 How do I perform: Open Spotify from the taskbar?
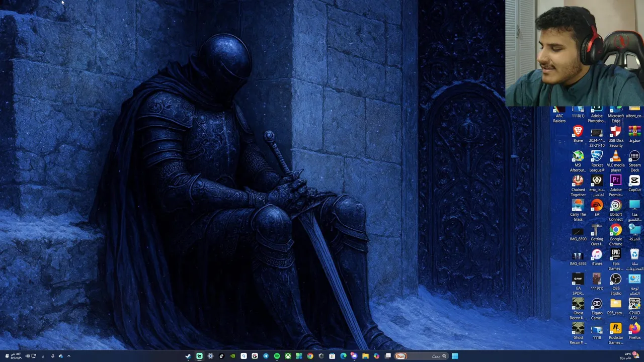point(277,356)
